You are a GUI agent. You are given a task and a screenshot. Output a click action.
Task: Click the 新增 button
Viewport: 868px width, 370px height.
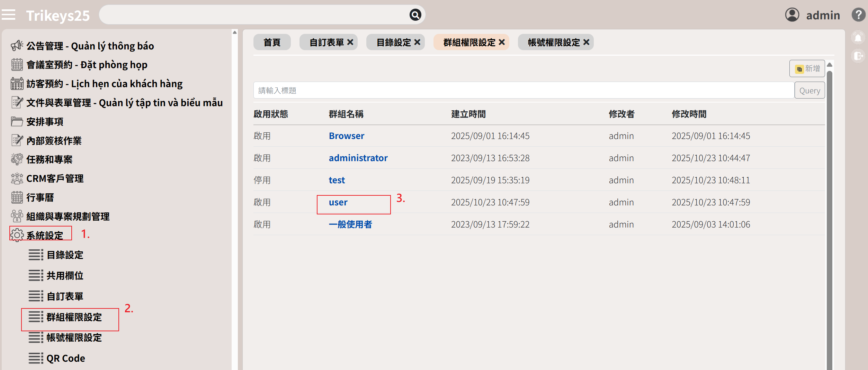[x=807, y=68]
